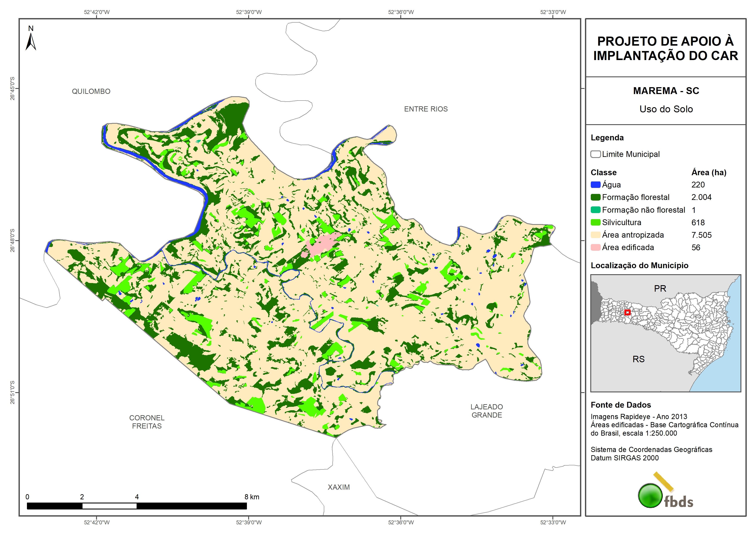Screen dimensions: 756x534
Task: Click the LAJEADO GRANDE label
Action: (x=487, y=411)
